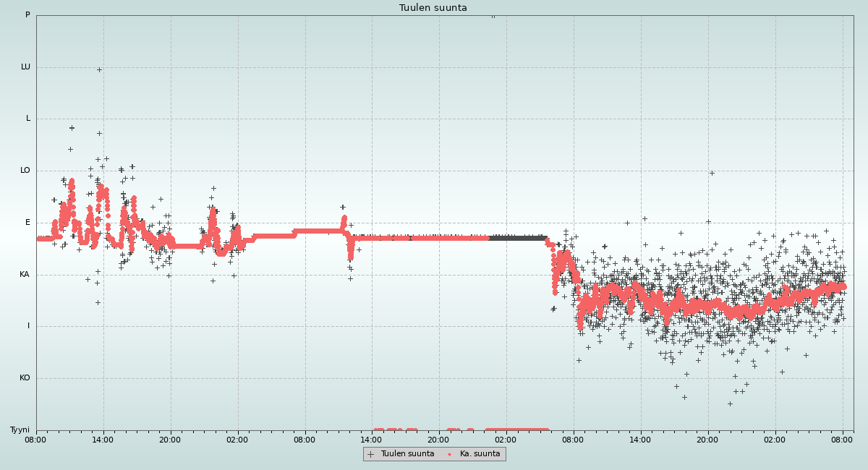Click the "I" y-axis label

pyautogui.click(x=29, y=326)
